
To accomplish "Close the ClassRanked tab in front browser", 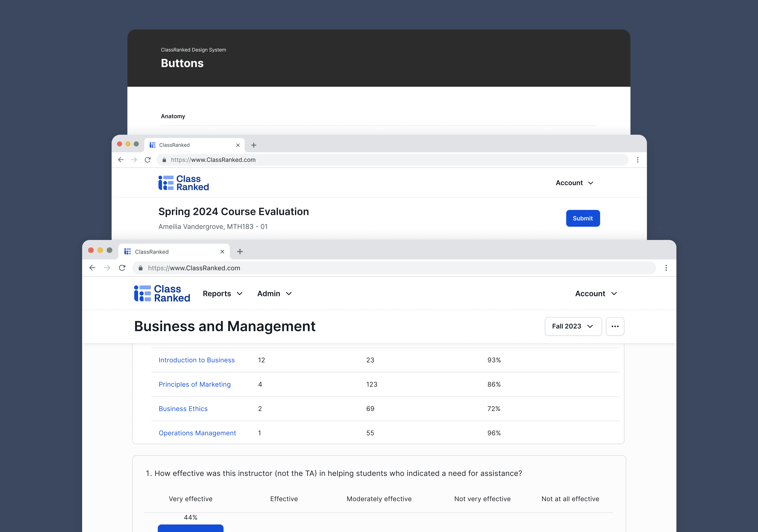I will point(222,252).
